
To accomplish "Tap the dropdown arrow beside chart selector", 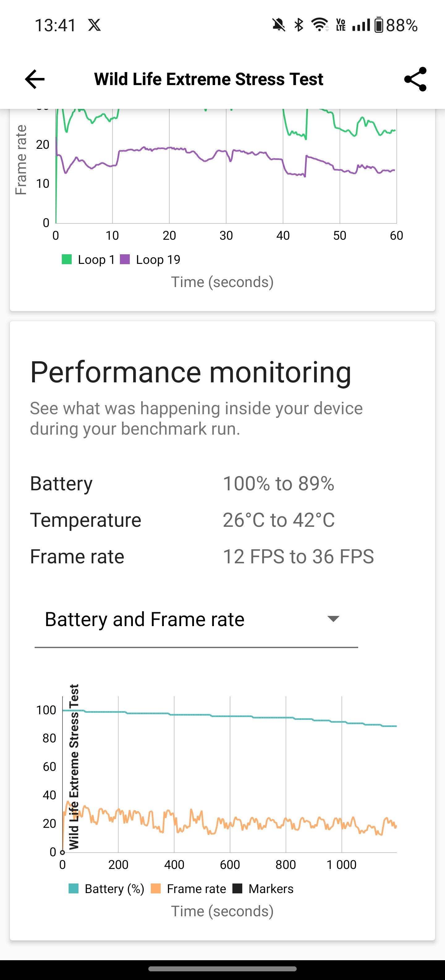I will [333, 619].
